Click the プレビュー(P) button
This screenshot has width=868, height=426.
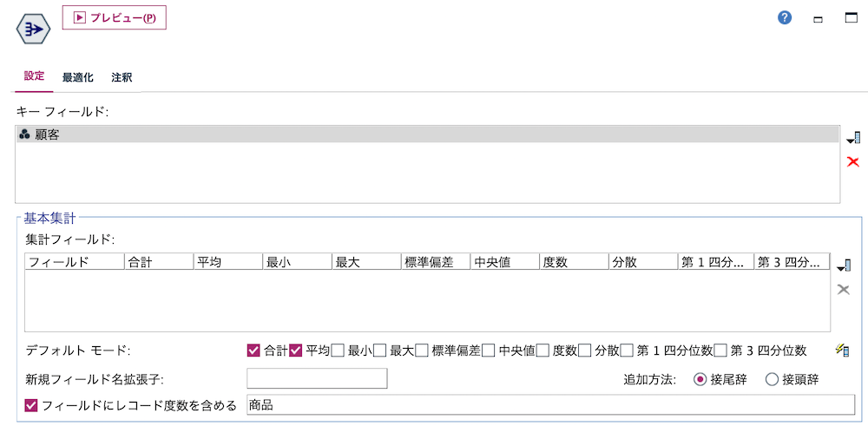pos(115,17)
